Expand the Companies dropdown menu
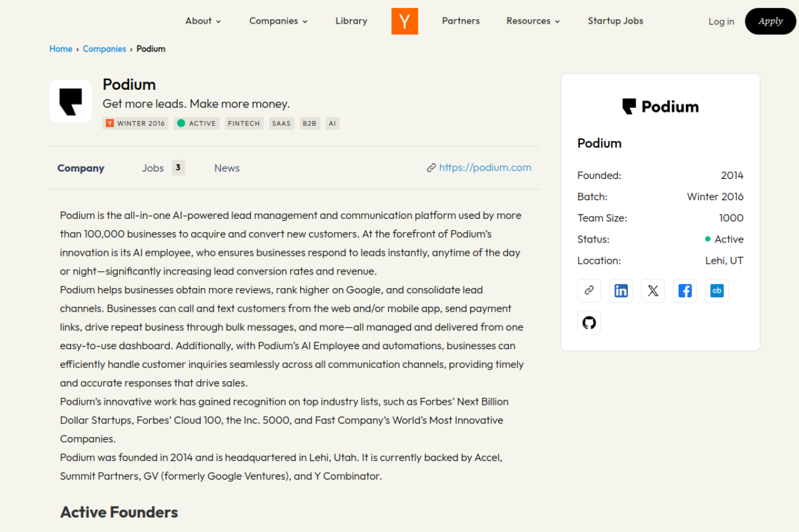 tap(278, 21)
